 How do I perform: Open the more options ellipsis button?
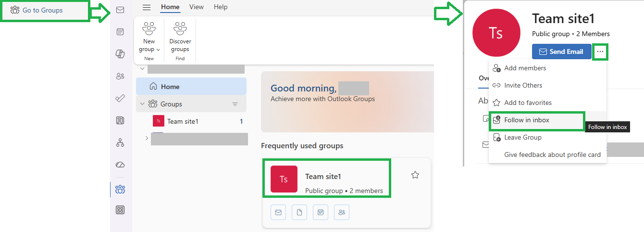coord(600,52)
